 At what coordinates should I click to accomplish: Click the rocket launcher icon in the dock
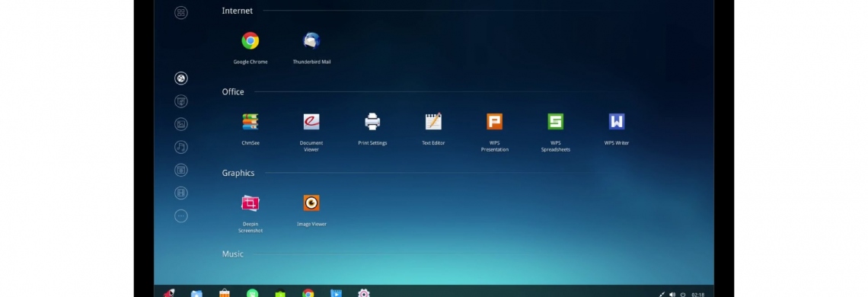169,292
